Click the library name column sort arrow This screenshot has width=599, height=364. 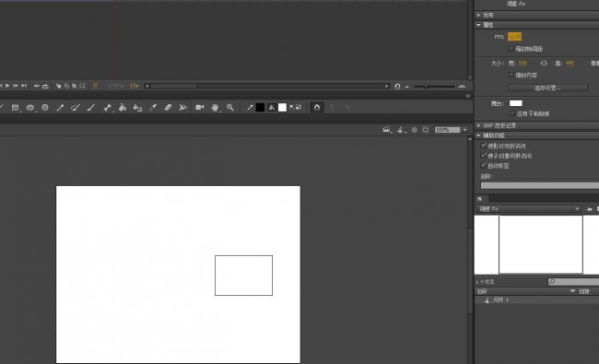pyautogui.click(x=572, y=291)
